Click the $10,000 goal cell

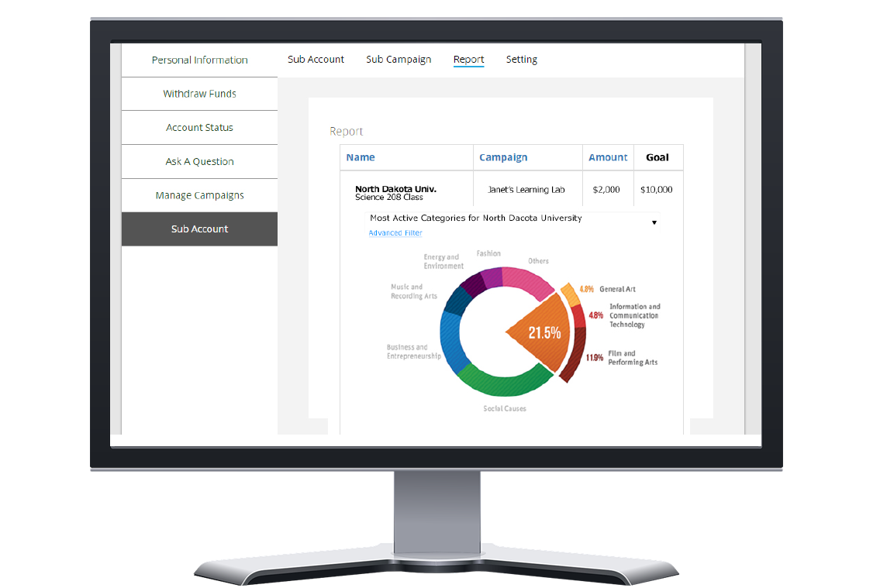[656, 190]
